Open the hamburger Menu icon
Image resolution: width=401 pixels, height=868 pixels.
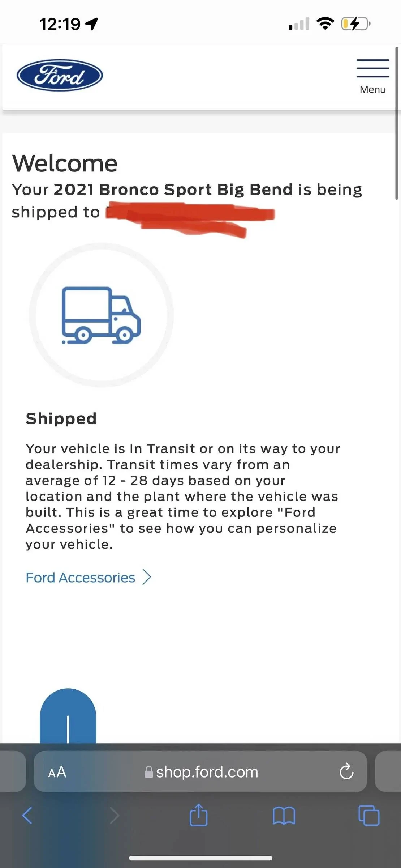click(373, 68)
